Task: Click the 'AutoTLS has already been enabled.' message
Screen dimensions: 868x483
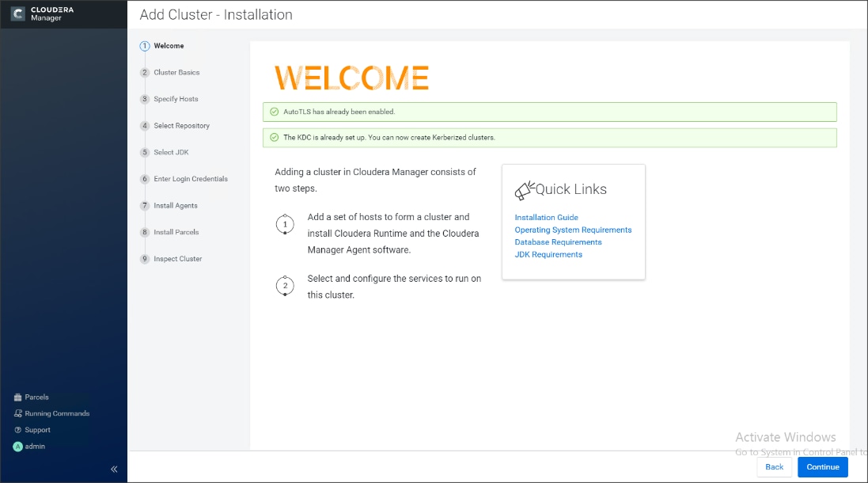Action: (339, 112)
